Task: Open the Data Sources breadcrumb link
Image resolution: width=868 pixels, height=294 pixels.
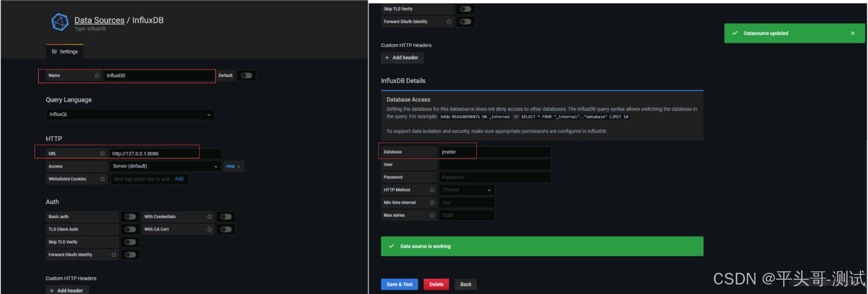Action: [99, 20]
